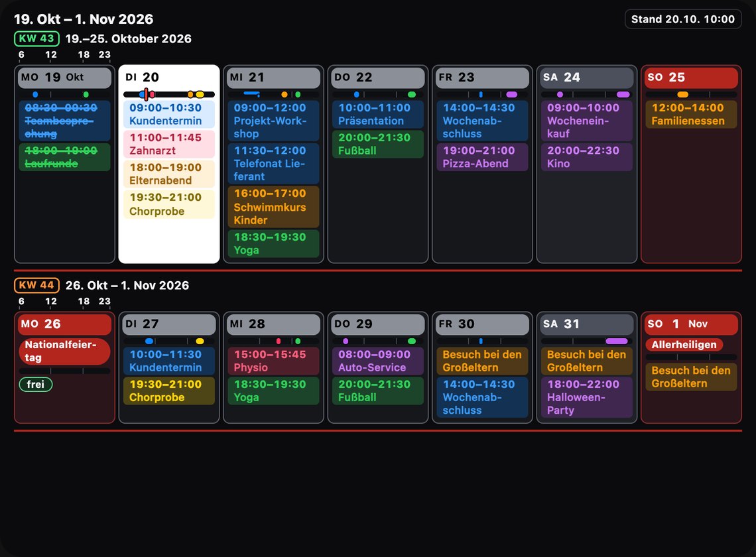Select the Yoga event on Wednesday 28

click(x=273, y=391)
